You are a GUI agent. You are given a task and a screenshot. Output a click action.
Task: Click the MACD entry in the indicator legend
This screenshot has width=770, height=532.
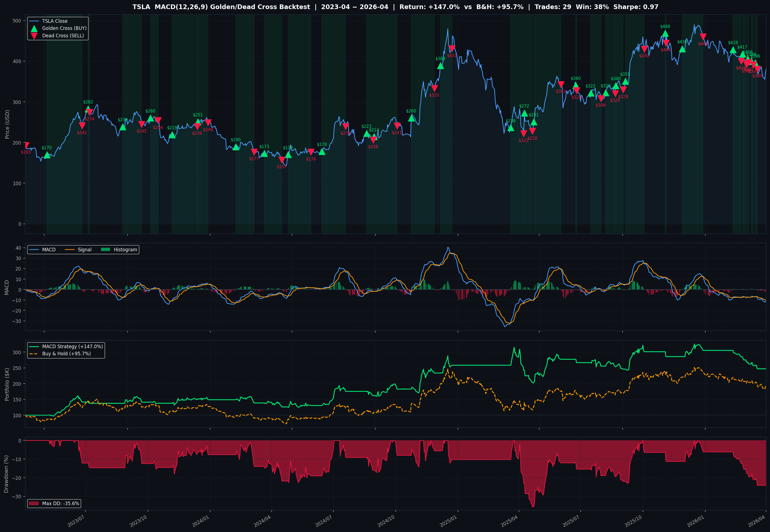(x=43, y=250)
